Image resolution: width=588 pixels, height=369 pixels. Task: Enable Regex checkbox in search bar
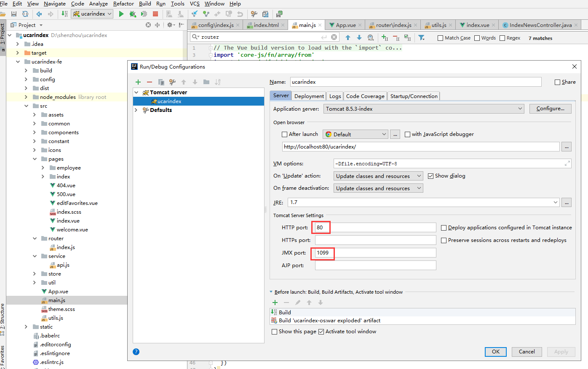(x=502, y=38)
